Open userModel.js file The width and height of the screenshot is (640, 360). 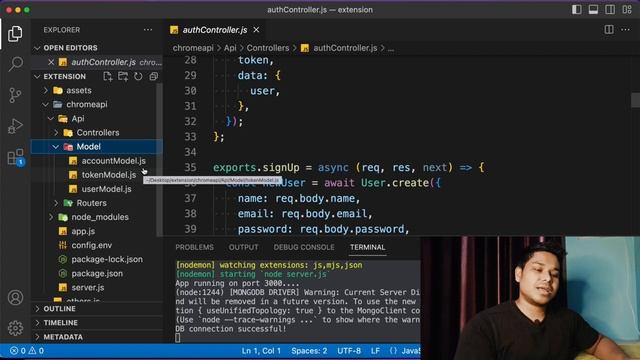(106, 189)
